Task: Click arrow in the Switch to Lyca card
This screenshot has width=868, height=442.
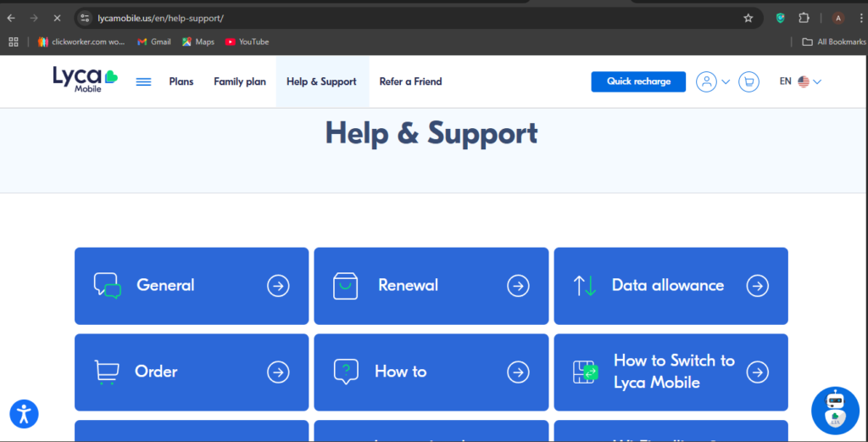Action: click(757, 372)
